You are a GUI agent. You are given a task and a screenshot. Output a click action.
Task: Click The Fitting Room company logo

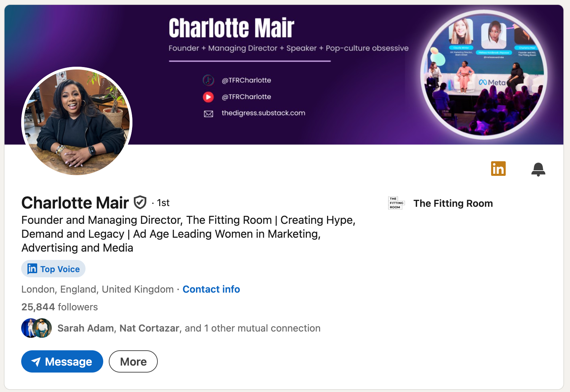396,203
